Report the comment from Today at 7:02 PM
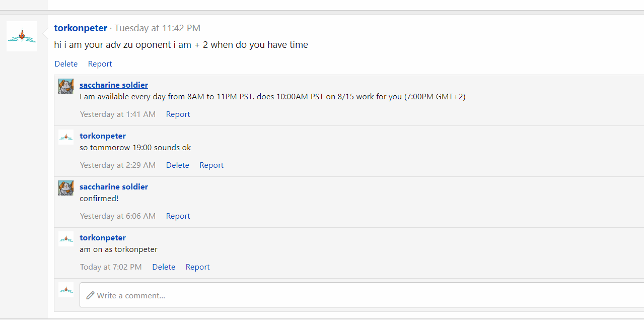Image resolution: width=644 pixels, height=320 pixels. coord(197,267)
